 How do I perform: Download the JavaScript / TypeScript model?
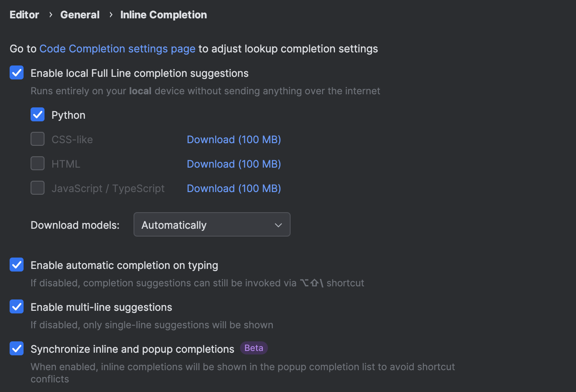(233, 188)
